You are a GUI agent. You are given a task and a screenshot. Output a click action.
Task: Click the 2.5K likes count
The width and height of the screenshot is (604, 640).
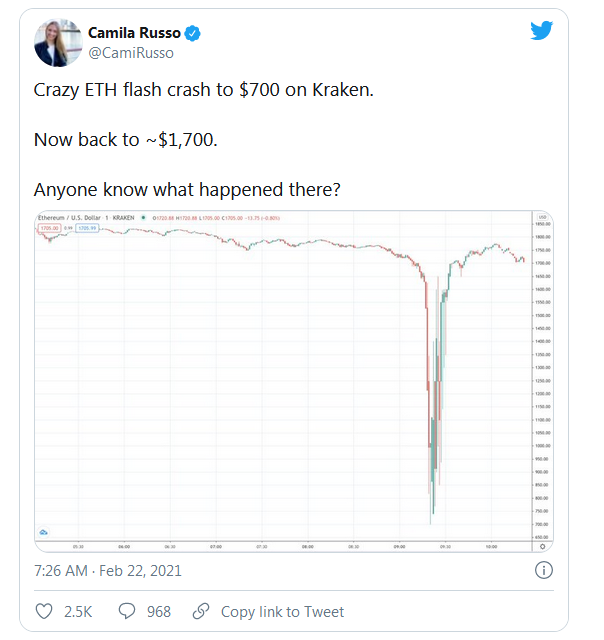(x=78, y=612)
